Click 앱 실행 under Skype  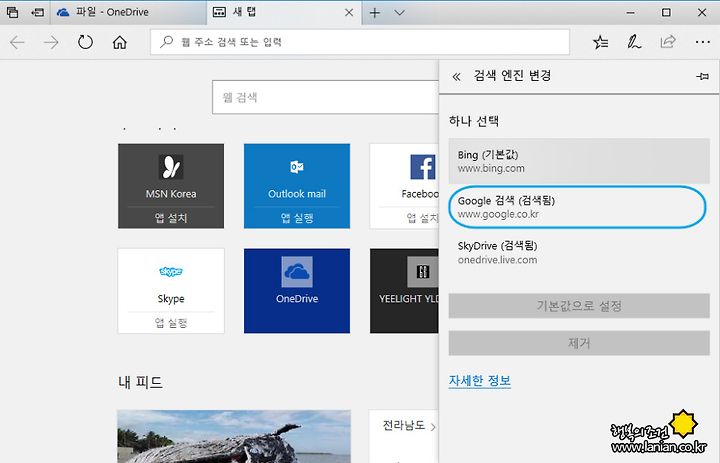click(x=171, y=323)
